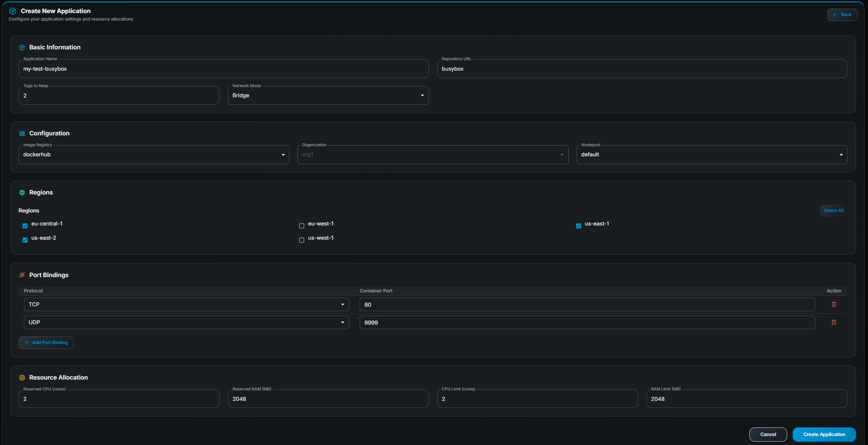Delete the TCP port binding via trash icon

tap(834, 304)
